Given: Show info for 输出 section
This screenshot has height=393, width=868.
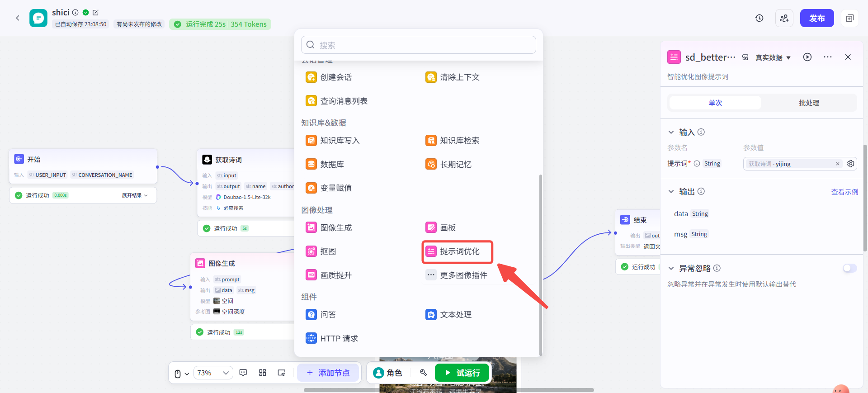Looking at the screenshot, I should 701,191.
